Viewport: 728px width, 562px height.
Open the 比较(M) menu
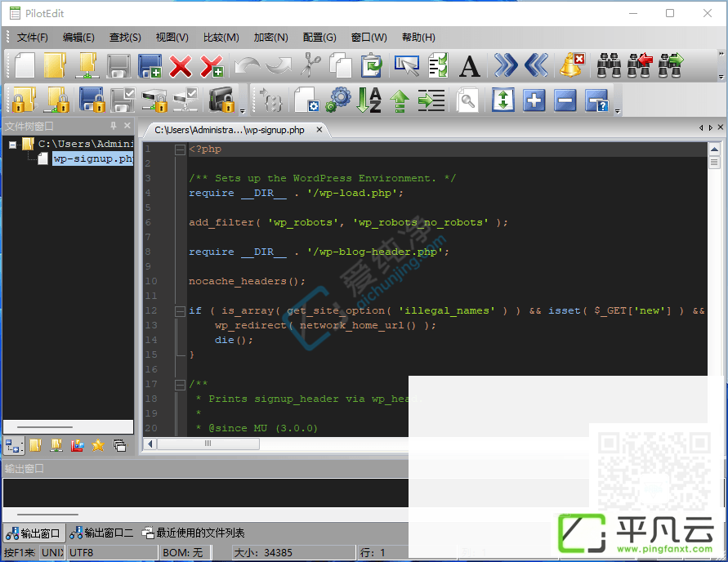tap(221, 37)
